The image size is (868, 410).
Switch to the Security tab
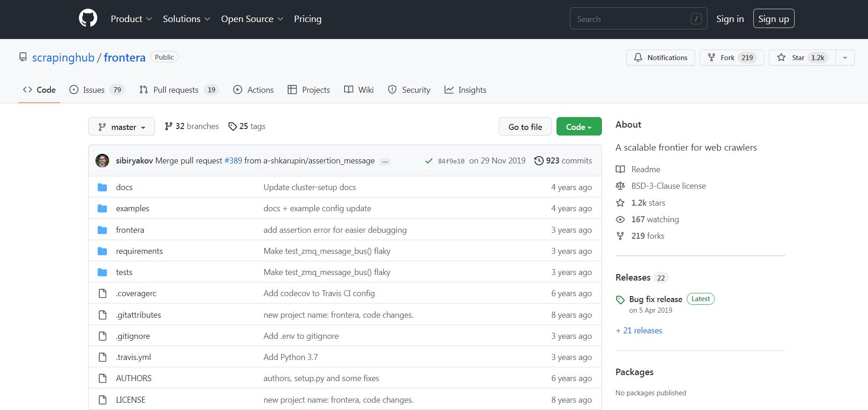(x=409, y=90)
